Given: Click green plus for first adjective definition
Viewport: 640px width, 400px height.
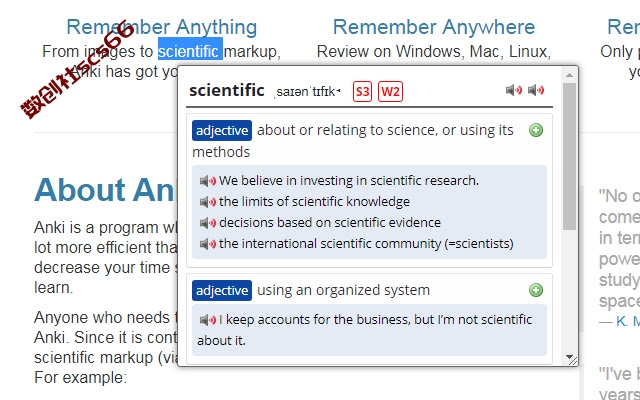Looking at the screenshot, I should [536, 130].
